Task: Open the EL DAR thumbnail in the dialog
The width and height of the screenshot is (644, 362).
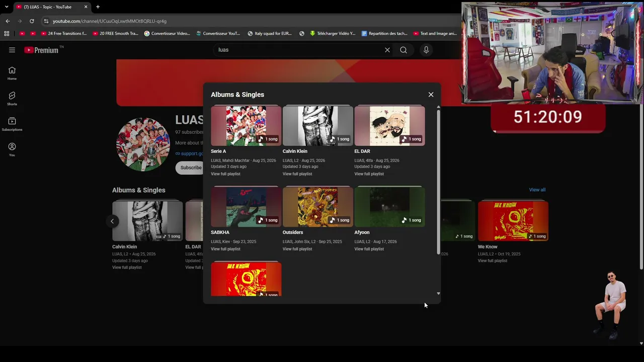Action: tap(389, 126)
